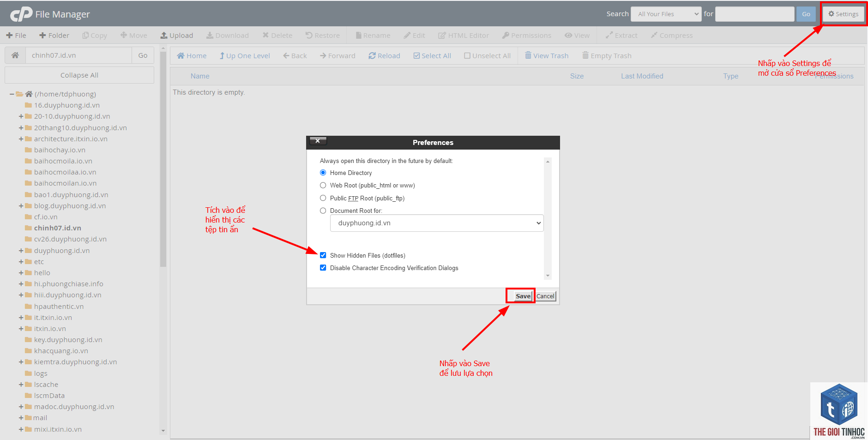The height and width of the screenshot is (440, 868).
Task: Toggle Disable Character Encoding Verification Dialogs checkbox
Action: tap(323, 268)
